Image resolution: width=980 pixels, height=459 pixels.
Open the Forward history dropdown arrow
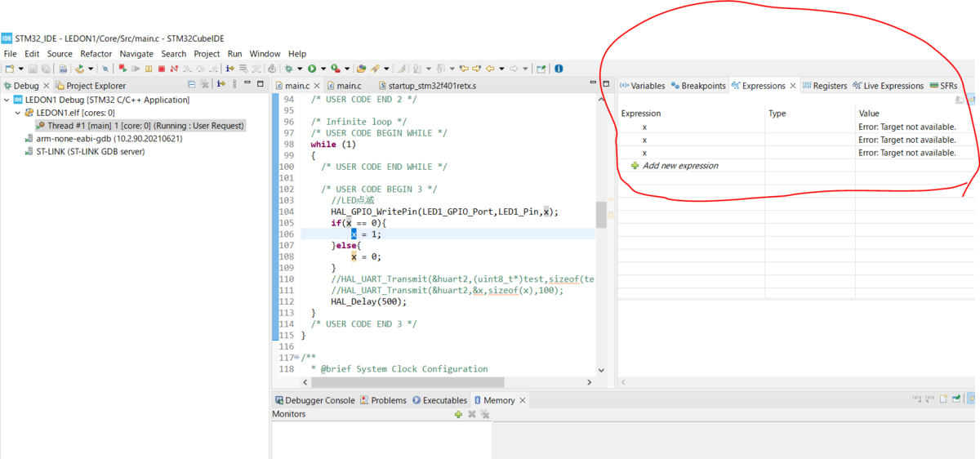pyautogui.click(x=525, y=69)
